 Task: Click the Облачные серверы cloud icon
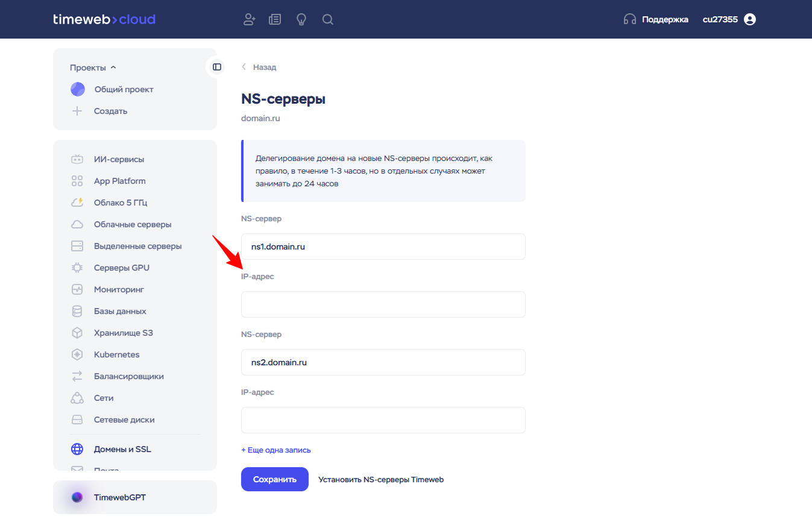pos(77,224)
